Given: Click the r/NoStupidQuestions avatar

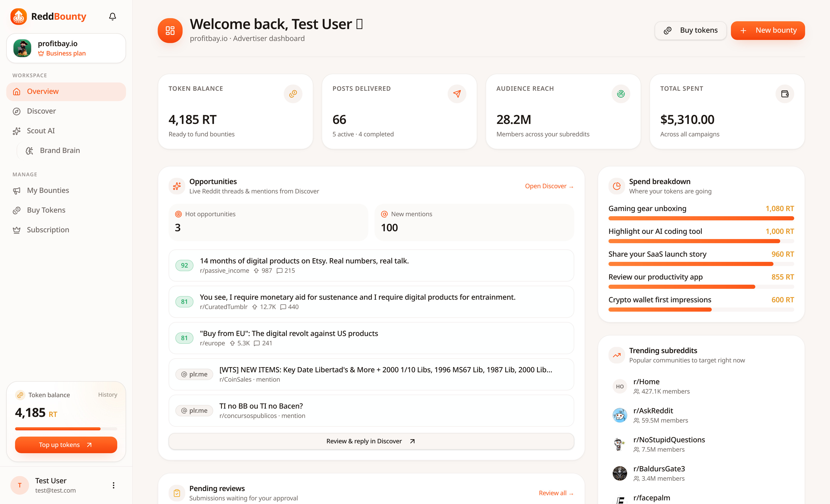Looking at the screenshot, I should [619, 444].
